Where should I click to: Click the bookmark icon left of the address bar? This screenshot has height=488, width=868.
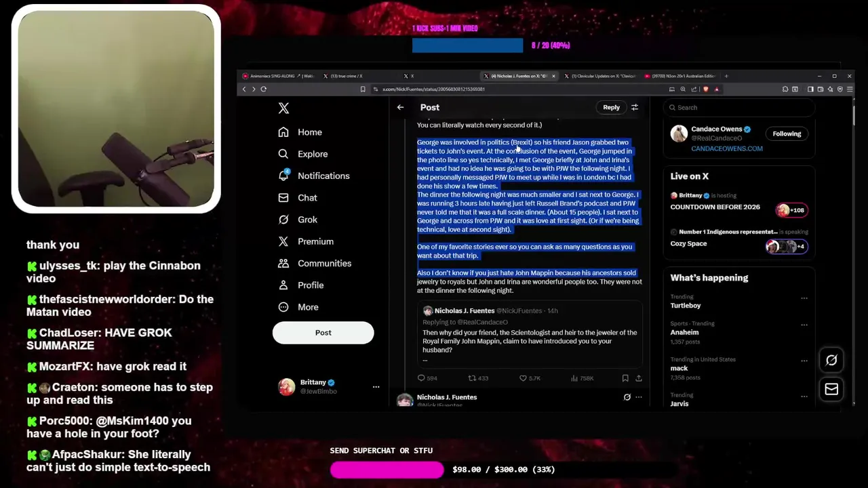coord(363,89)
